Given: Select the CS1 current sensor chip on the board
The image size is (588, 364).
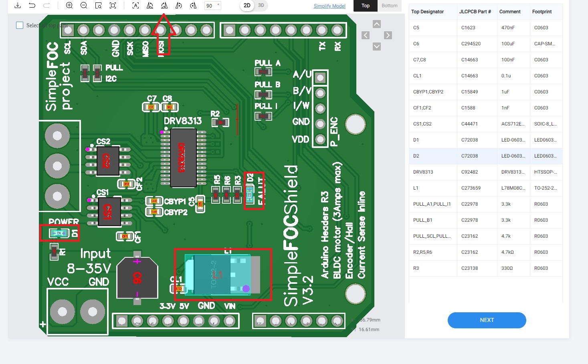Looking at the screenshot, I should coord(109,211).
